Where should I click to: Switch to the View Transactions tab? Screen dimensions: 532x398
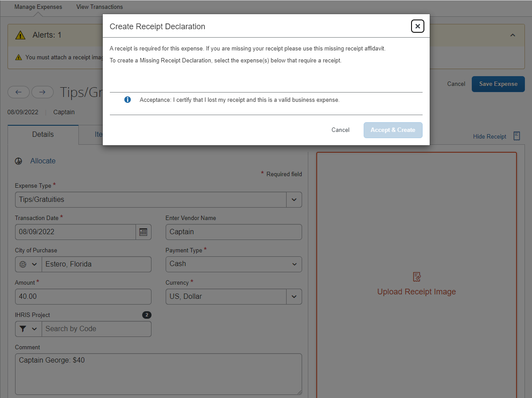(100, 7)
